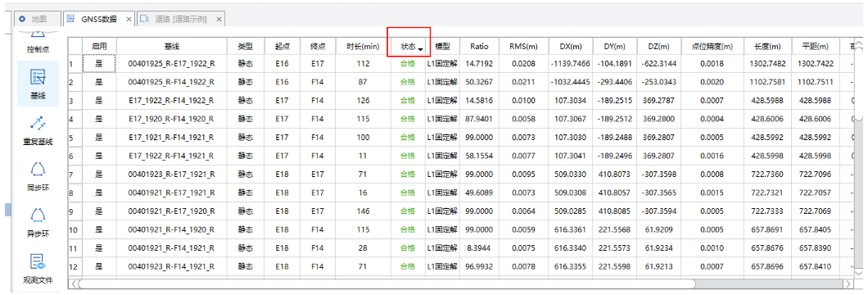Click the gear icon on 地图 tab

pyautogui.click(x=23, y=19)
